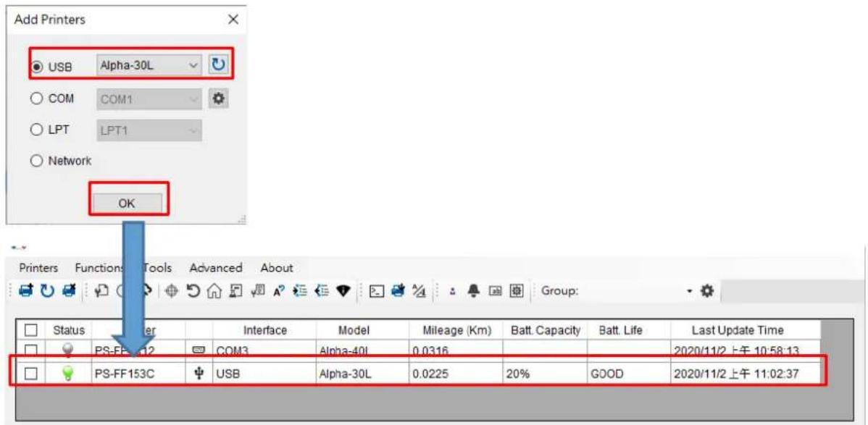The width and height of the screenshot is (868, 425).
Task: Click the Mileage (Km) column header
Action: [x=456, y=330]
